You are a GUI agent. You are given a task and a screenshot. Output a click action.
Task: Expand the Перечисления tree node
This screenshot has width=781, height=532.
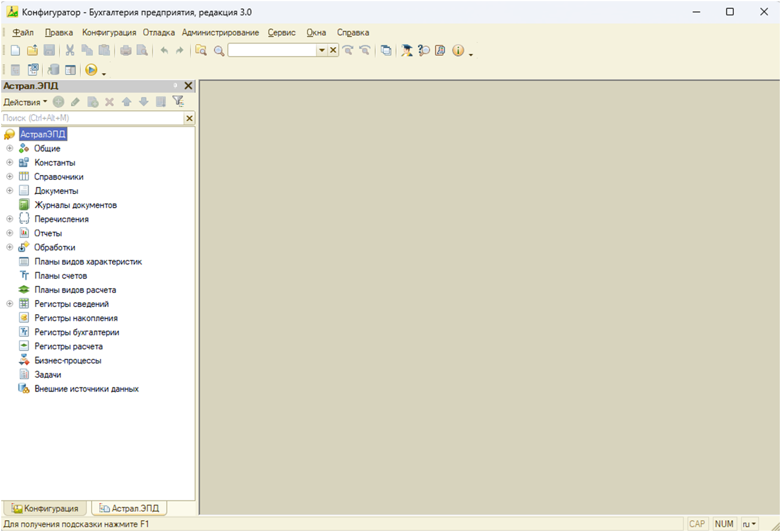(10, 219)
